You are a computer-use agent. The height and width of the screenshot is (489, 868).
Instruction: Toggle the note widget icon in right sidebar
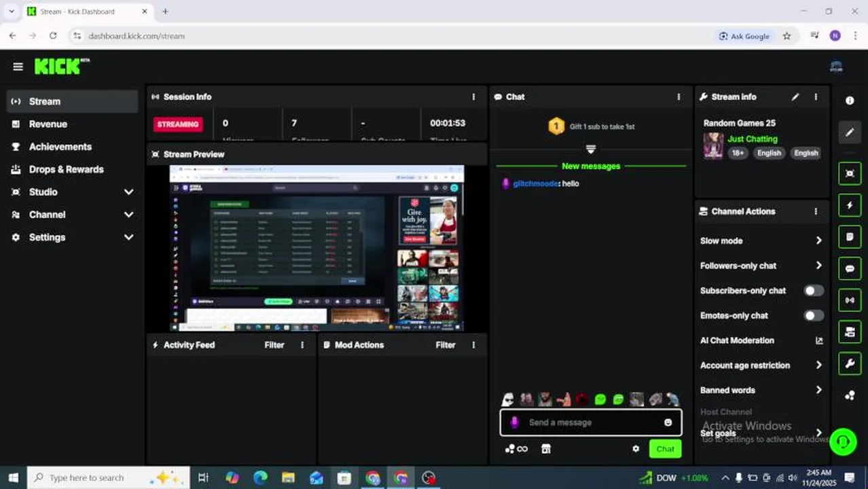[x=850, y=237]
